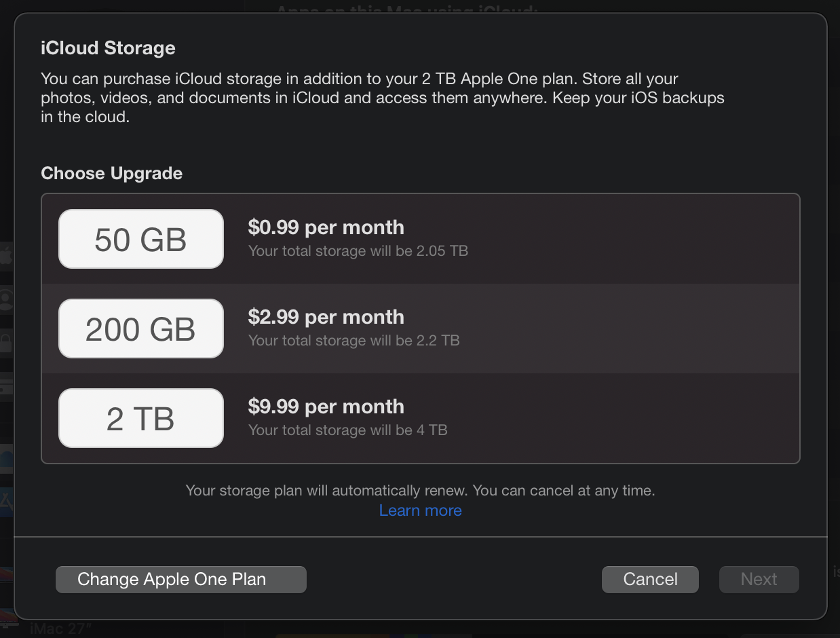Select the padlock security sidebar icon
This screenshot has width=840, height=638.
point(6,343)
